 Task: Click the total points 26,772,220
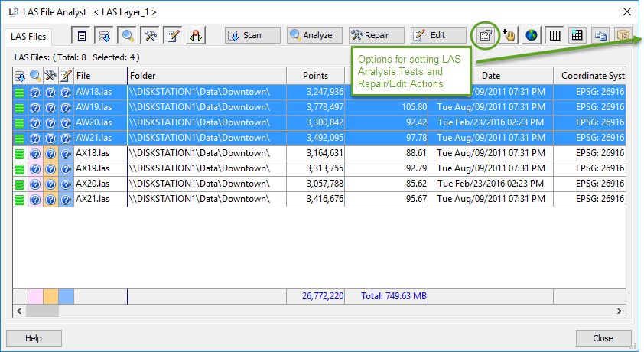pos(323,296)
